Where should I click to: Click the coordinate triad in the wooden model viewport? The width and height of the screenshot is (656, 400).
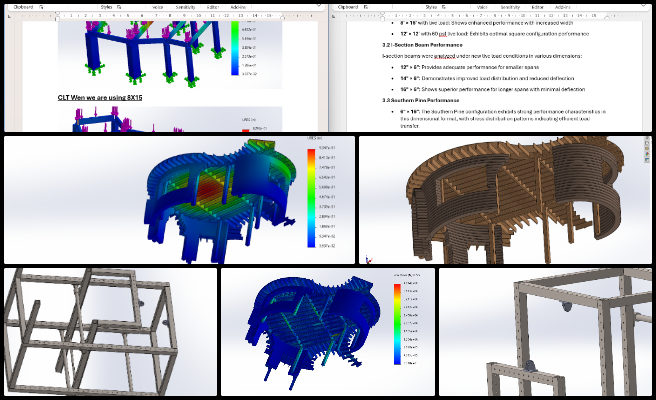(x=368, y=259)
